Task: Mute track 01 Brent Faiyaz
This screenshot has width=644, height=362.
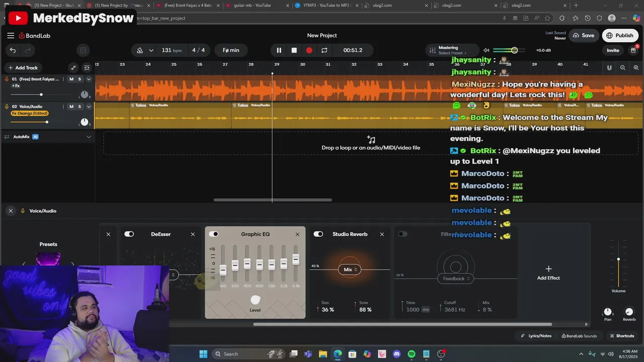Action: click(x=71, y=79)
